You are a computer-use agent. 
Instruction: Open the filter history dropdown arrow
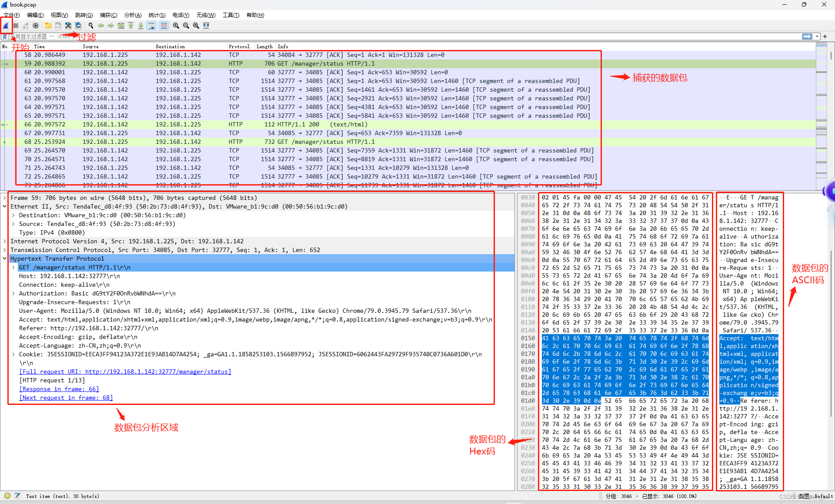point(817,36)
